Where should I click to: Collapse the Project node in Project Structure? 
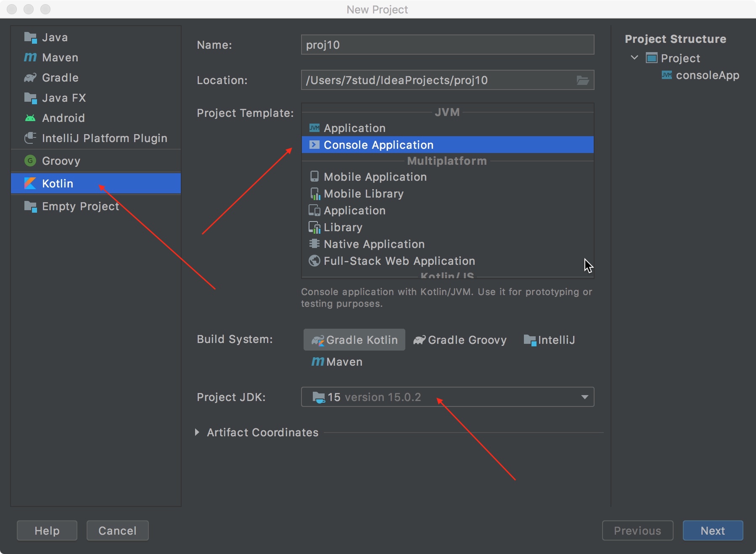tap(634, 58)
